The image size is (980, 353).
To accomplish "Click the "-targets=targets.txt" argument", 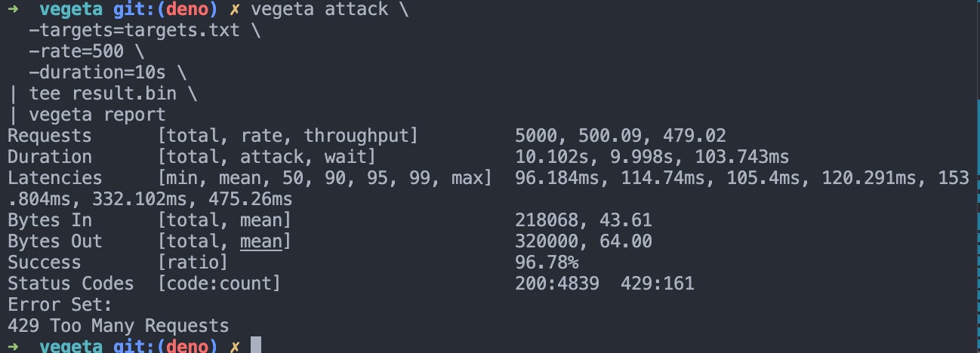I will (x=133, y=31).
